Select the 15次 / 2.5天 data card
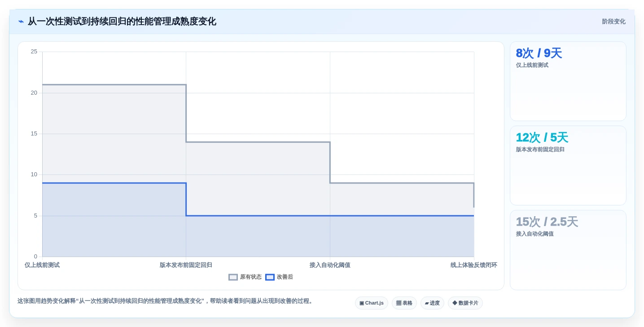 568,250
